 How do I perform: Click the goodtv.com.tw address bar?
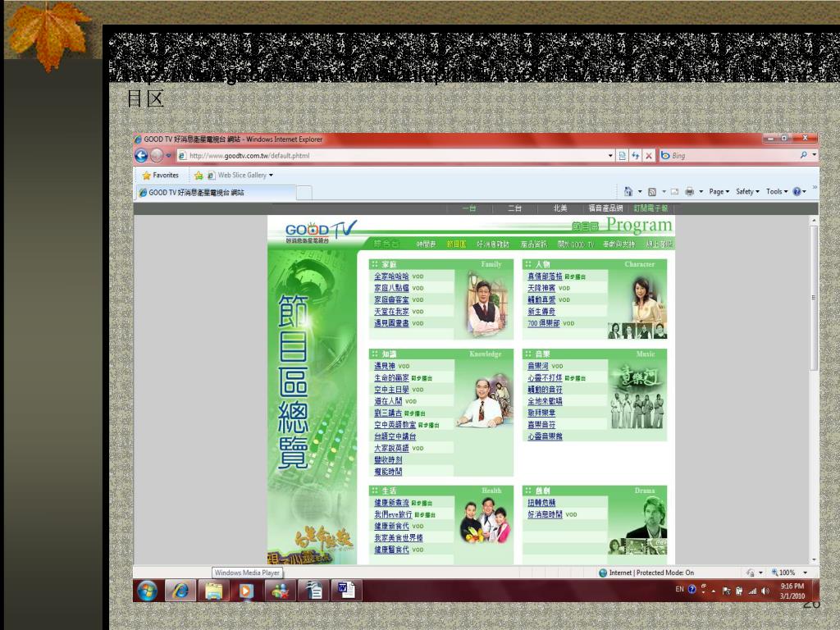click(x=395, y=155)
